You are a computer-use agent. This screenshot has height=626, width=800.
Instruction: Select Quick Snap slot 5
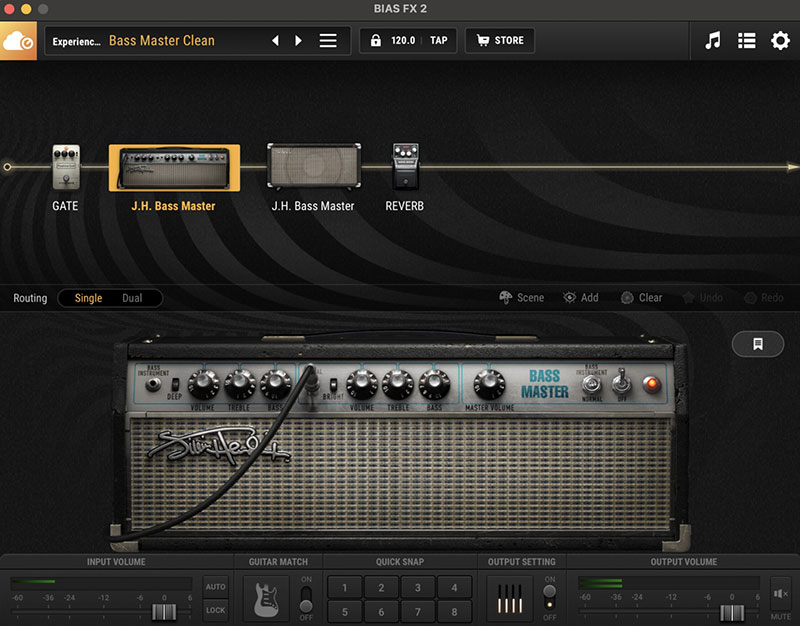click(x=345, y=612)
